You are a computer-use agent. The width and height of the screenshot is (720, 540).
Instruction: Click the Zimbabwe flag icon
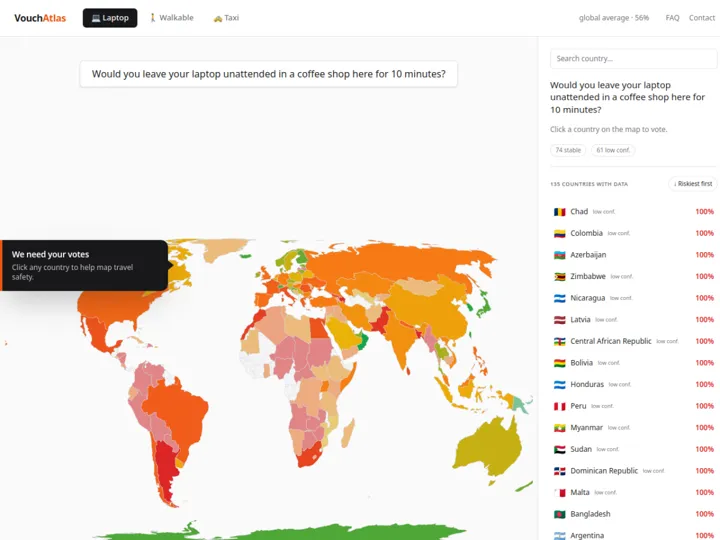[559, 276]
